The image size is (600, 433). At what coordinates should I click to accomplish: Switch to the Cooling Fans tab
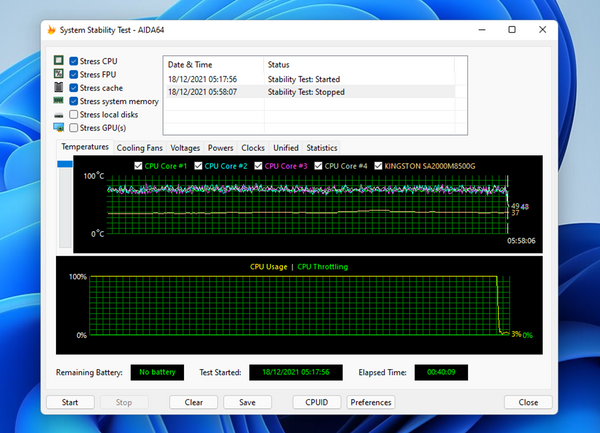(140, 148)
